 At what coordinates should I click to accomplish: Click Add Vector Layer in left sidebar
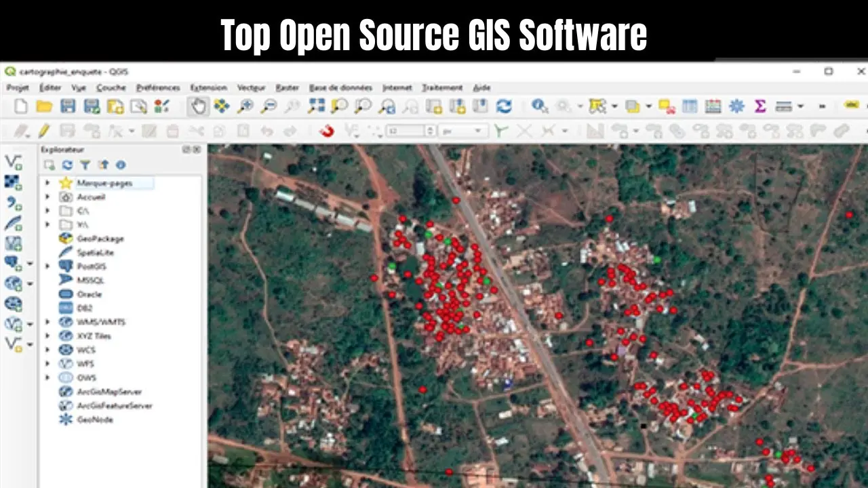pyautogui.click(x=13, y=161)
